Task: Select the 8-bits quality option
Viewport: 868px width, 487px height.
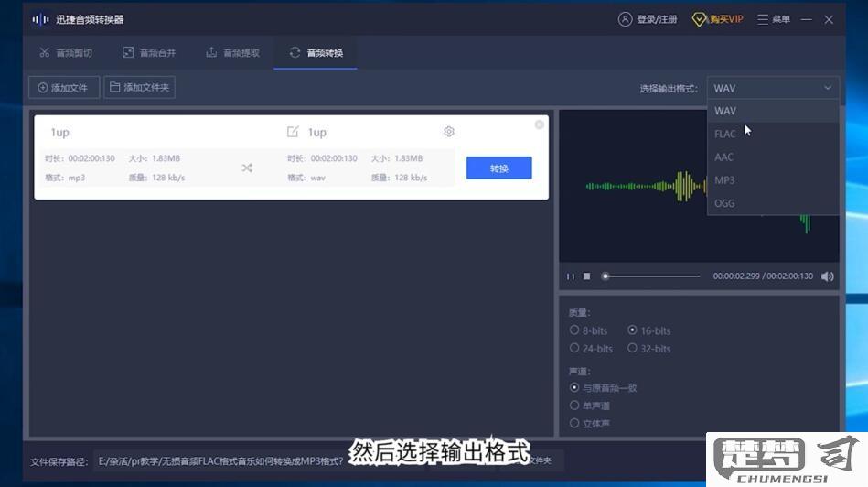Action: pos(589,330)
